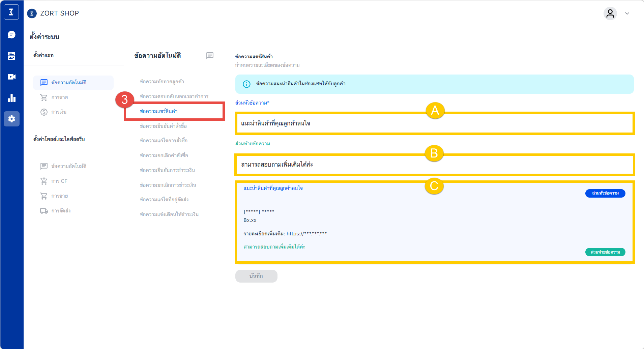644x349 pixels.
Task: Click the ส่วนท้ายข้อความ green badge
Action: tap(605, 252)
